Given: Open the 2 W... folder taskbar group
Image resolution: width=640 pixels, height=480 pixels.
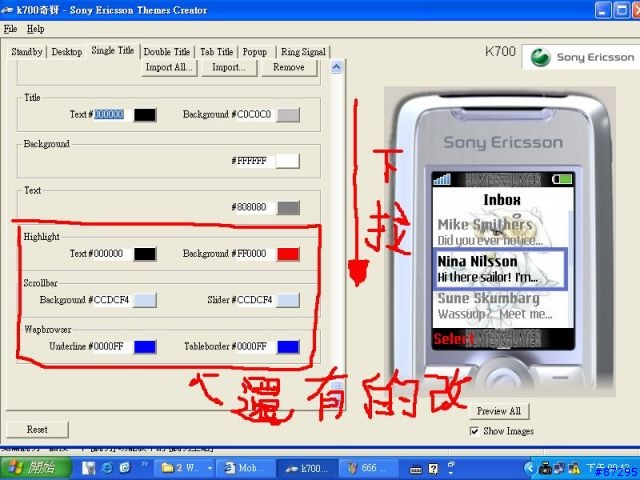Looking at the screenshot, I should pyautogui.click(x=184, y=468).
